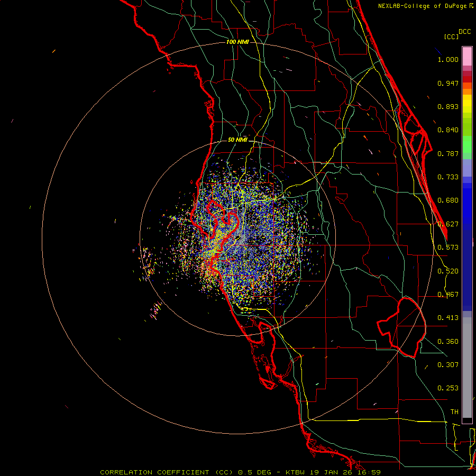
Task: Select the 0.893 scale value
Action: point(448,106)
